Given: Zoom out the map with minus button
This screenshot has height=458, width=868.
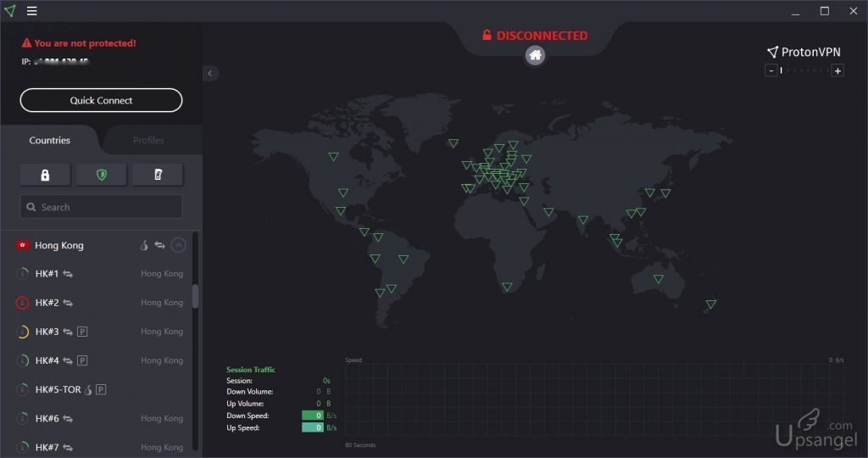Looking at the screenshot, I should point(771,71).
